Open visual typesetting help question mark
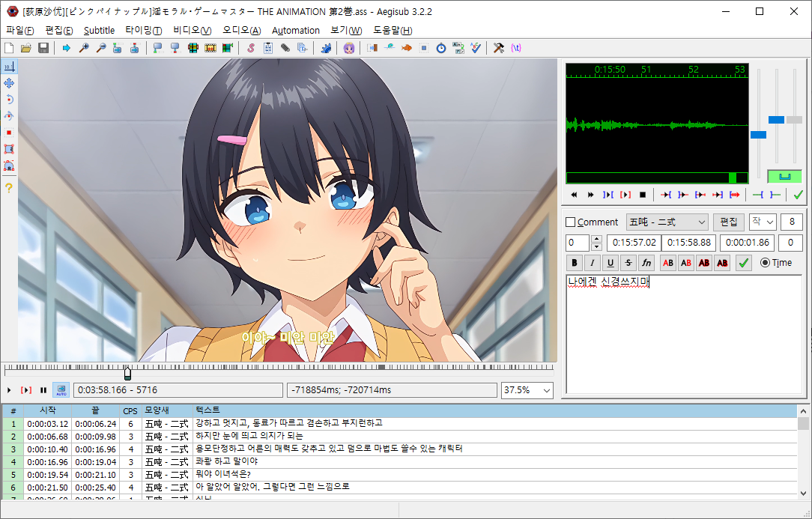The height and width of the screenshot is (519, 812). tap(9, 188)
